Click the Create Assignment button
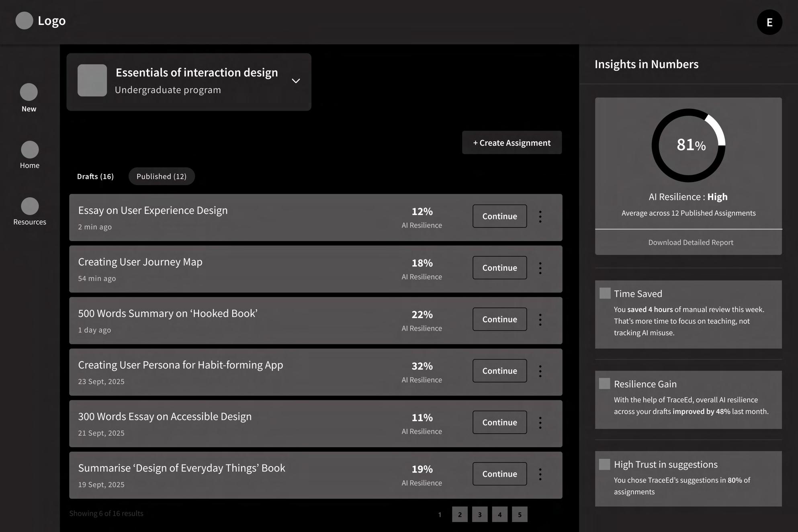Screen dimensions: 798x532 [x=512, y=143]
